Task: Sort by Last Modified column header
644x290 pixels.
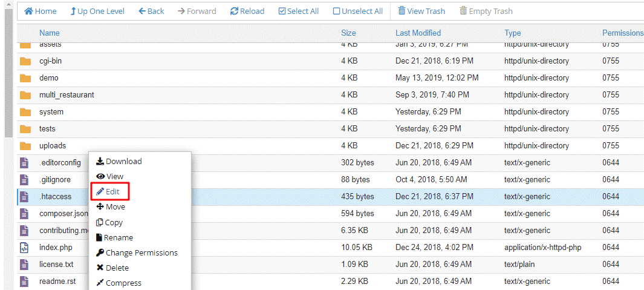Action: 418,33
